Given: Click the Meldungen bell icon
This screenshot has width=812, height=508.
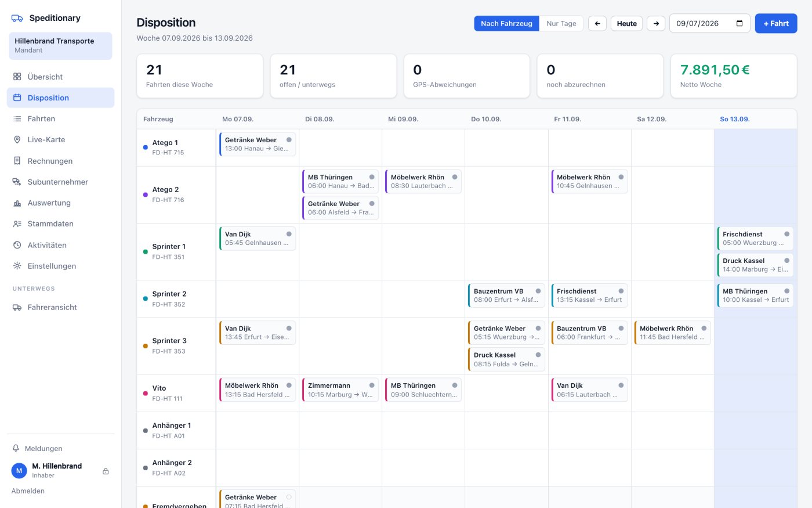Looking at the screenshot, I should click(16, 448).
